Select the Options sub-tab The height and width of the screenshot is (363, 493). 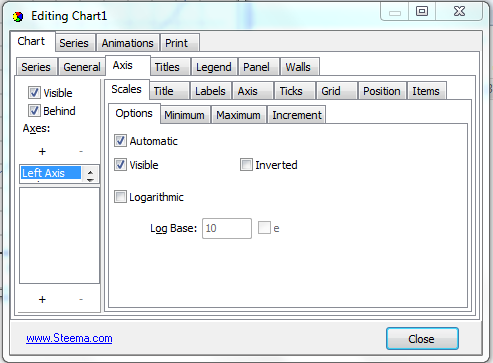tap(134, 113)
